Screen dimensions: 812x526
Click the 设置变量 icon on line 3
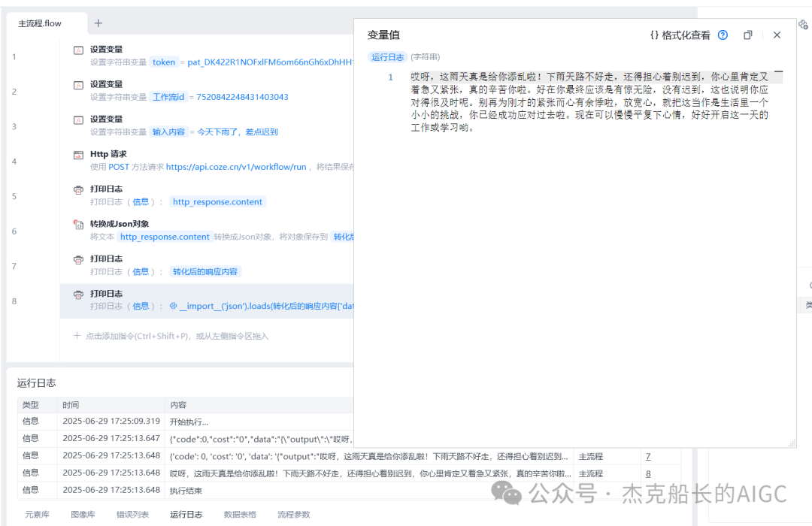pos(78,120)
